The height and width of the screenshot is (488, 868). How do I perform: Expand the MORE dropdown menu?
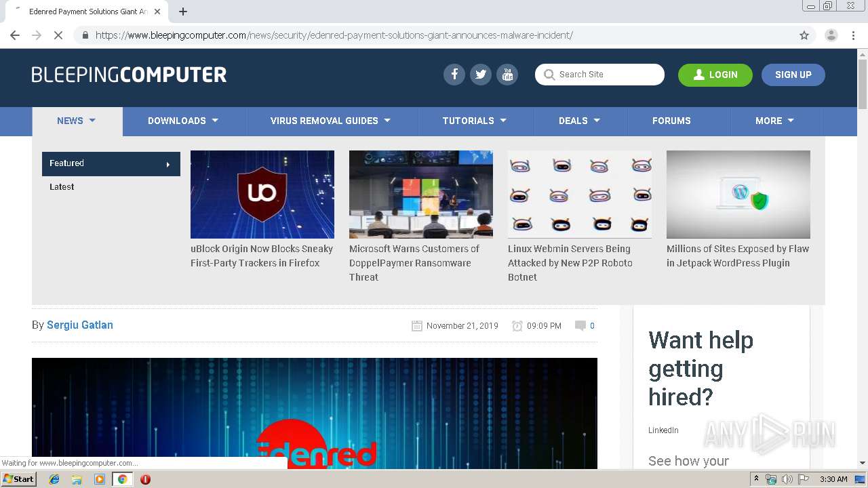tap(775, 121)
